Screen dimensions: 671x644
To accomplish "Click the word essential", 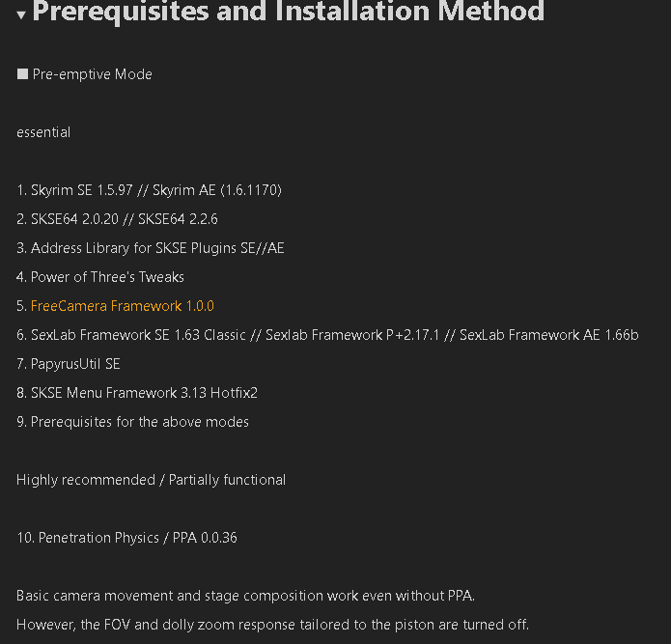I will [x=43, y=132].
